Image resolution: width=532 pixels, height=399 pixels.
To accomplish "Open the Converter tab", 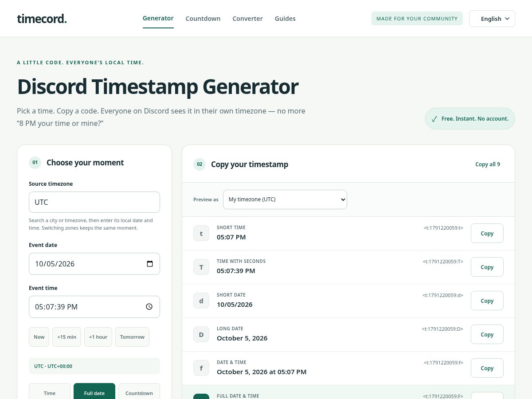I will pyautogui.click(x=248, y=19).
